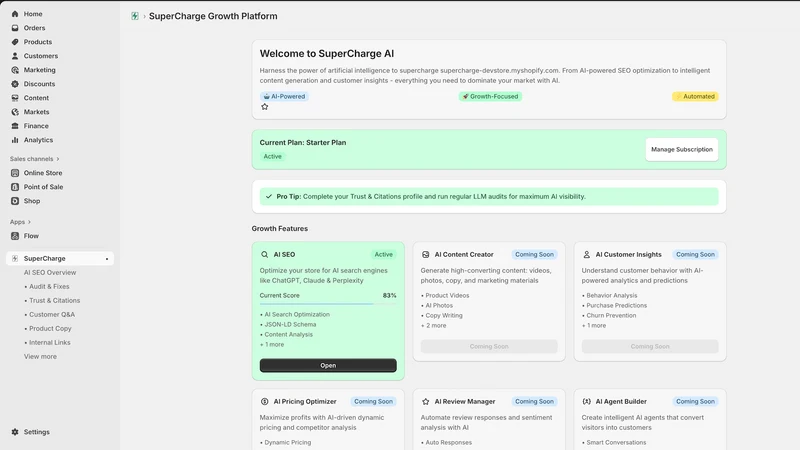Viewport: 800px width, 450px height.
Task: Click the Active badge under Current Plan
Action: click(272, 157)
